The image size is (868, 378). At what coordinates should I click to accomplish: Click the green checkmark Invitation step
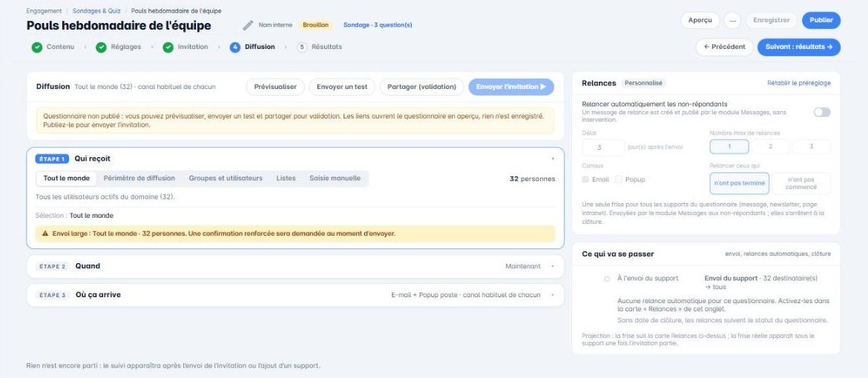[x=168, y=47]
